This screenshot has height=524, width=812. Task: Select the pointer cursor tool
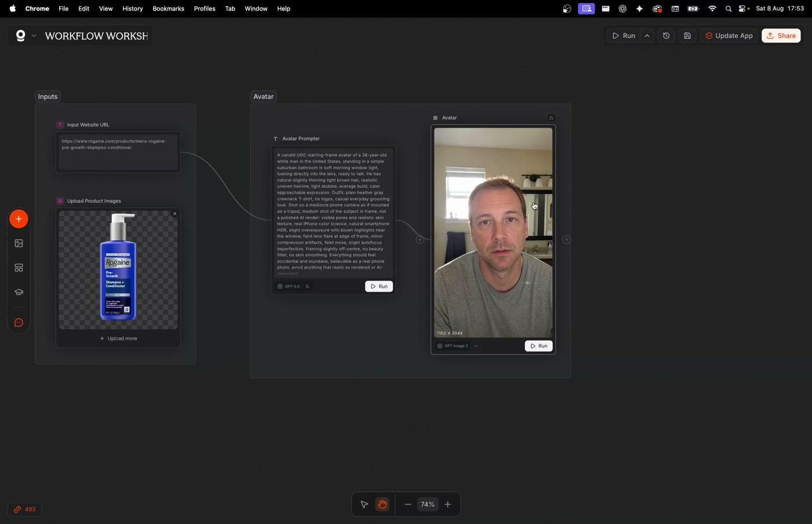point(364,505)
